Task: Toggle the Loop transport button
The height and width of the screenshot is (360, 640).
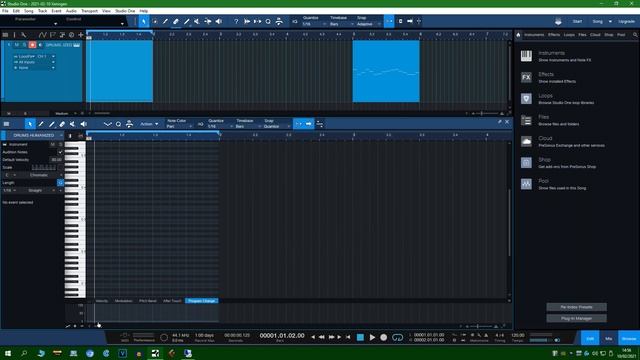Action: (x=397, y=338)
